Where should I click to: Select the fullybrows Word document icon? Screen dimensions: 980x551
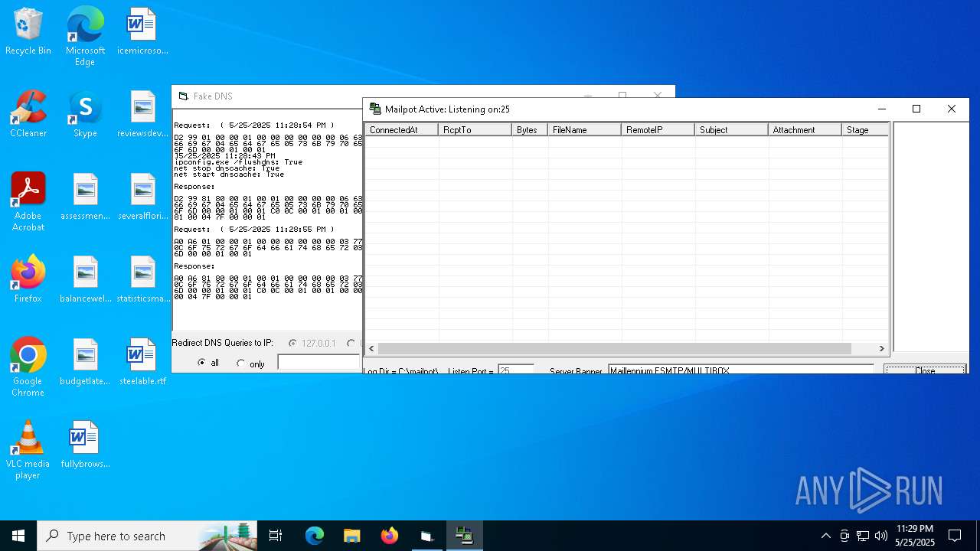(85, 445)
